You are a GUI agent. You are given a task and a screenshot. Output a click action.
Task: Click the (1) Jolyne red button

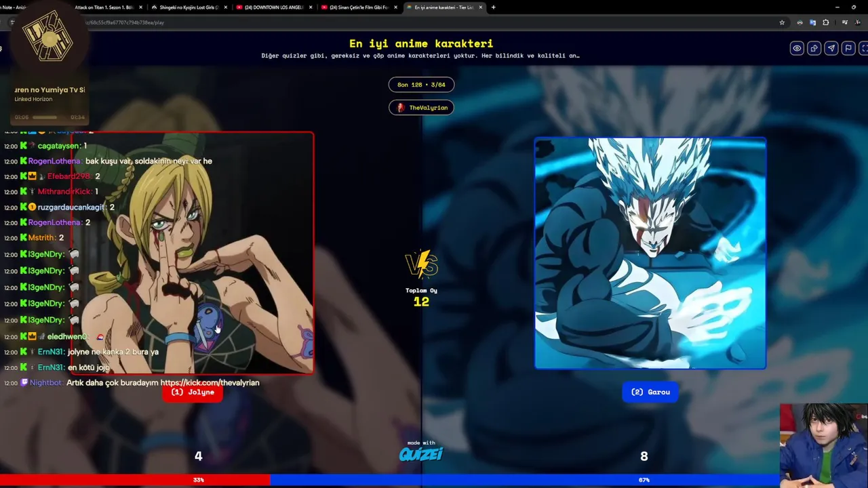193,392
